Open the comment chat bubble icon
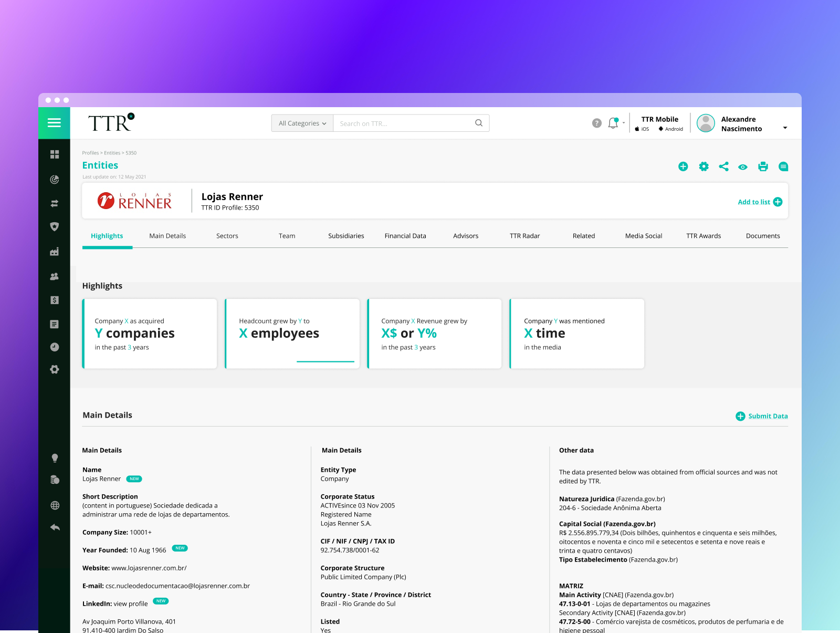The width and height of the screenshot is (840, 633). click(783, 167)
